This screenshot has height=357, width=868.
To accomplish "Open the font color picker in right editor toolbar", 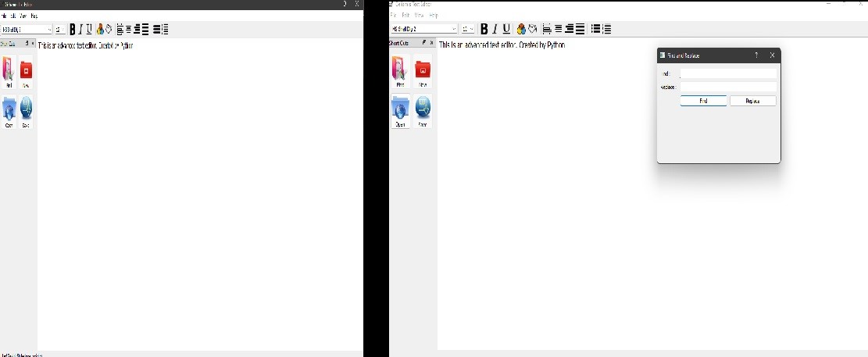I will 521,29.
